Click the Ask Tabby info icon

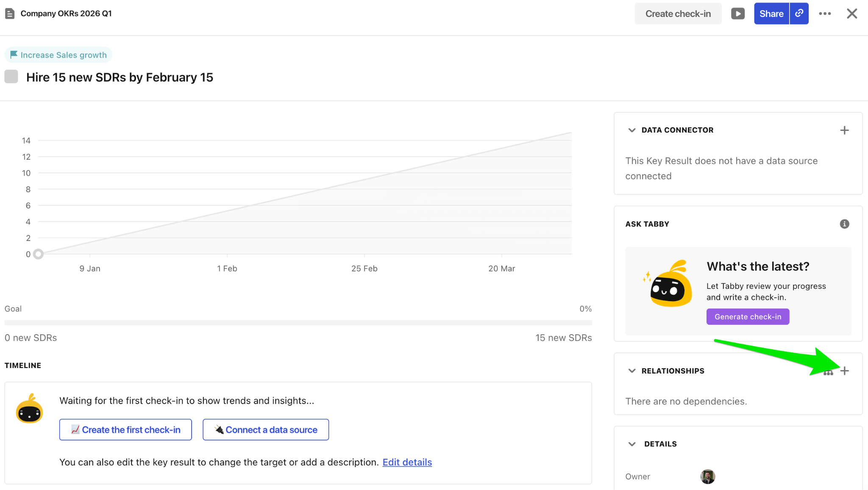tap(844, 224)
